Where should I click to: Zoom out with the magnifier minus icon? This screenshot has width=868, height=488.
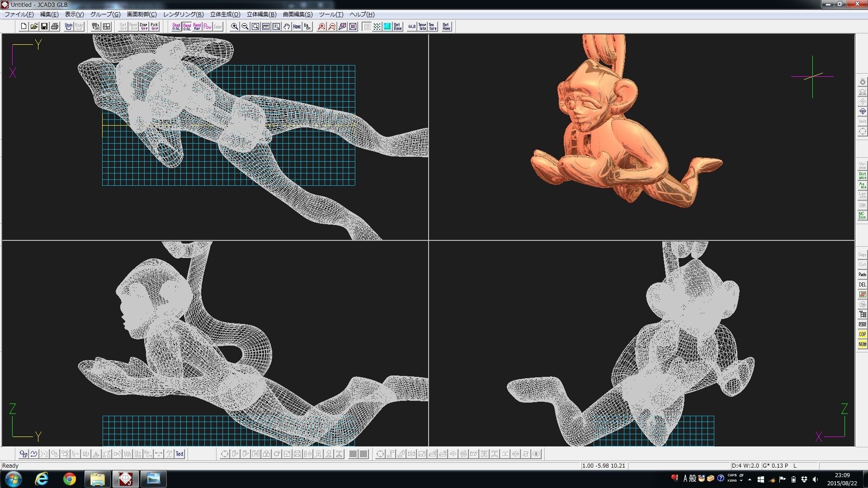click(245, 27)
